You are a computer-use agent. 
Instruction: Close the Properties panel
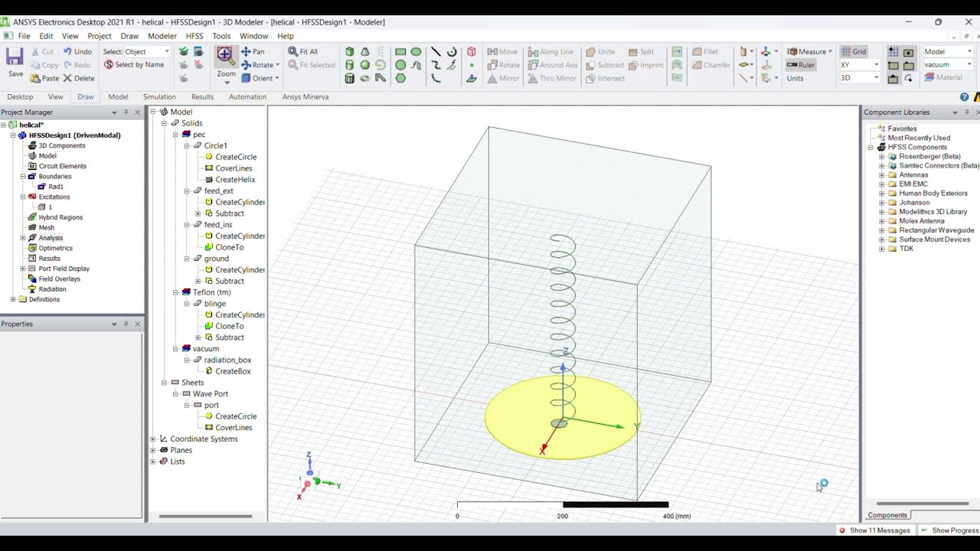point(138,324)
